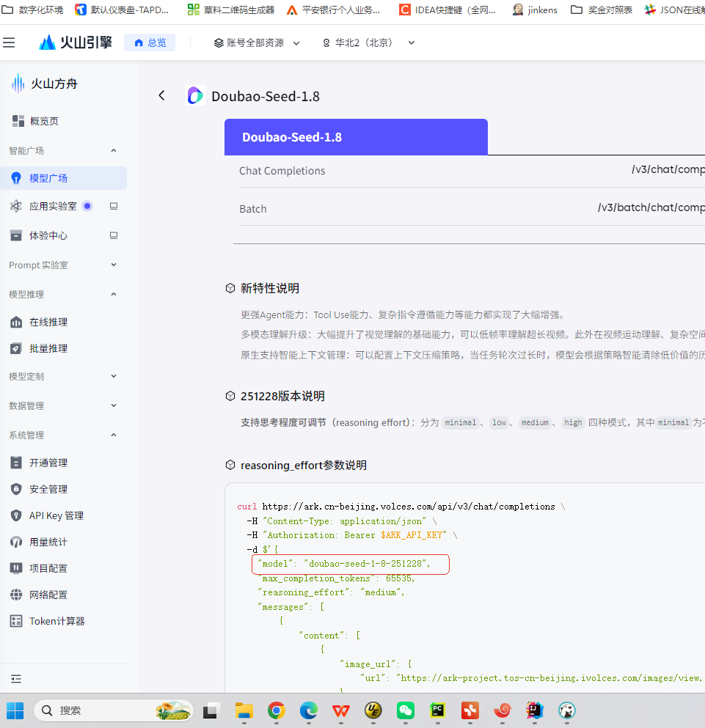Open File Explorer from the taskbar

tap(244, 710)
